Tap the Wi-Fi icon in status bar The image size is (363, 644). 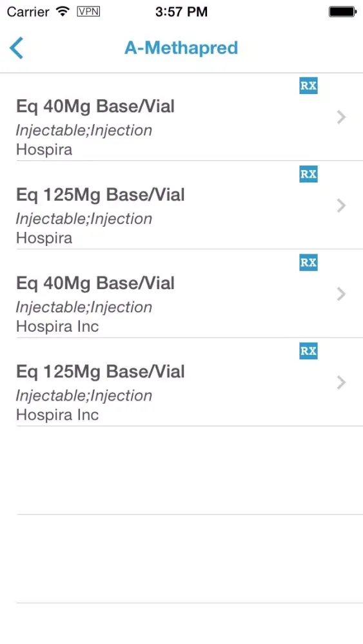tap(63, 12)
